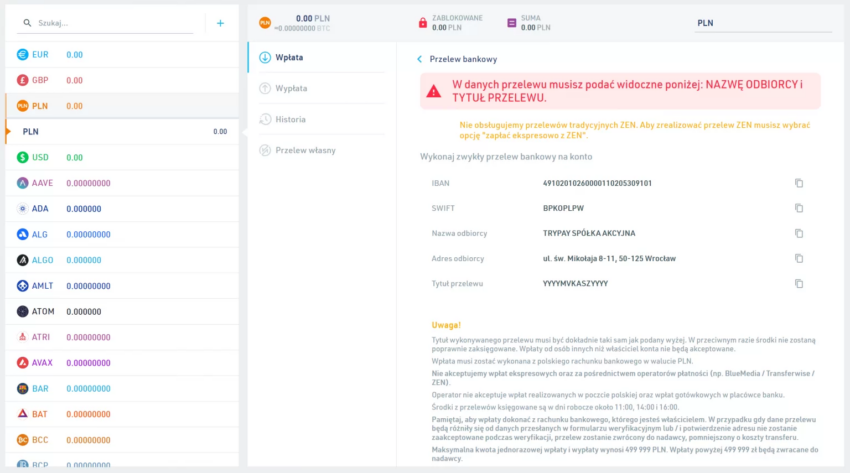Go back using Przelew bankowy chevron

[x=419, y=59]
